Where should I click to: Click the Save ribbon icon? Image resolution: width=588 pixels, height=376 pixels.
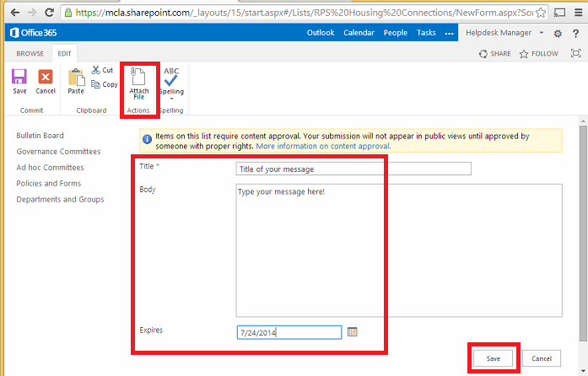click(x=19, y=81)
